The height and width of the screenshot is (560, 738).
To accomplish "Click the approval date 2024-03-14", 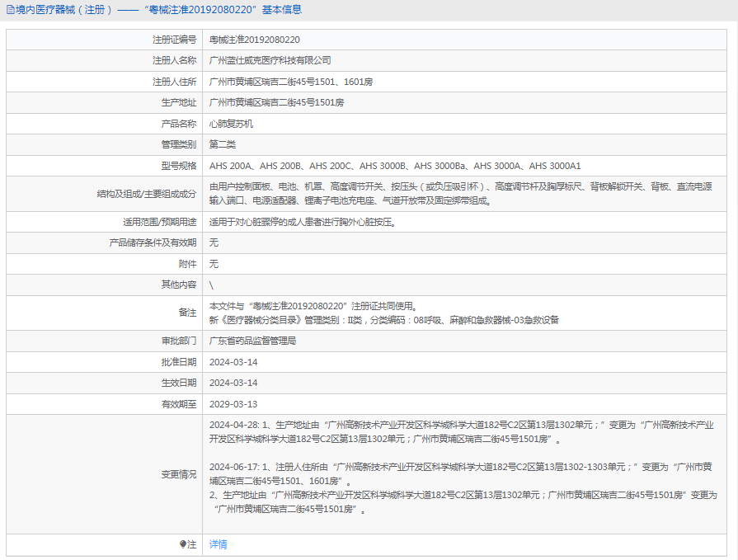I will [237, 361].
